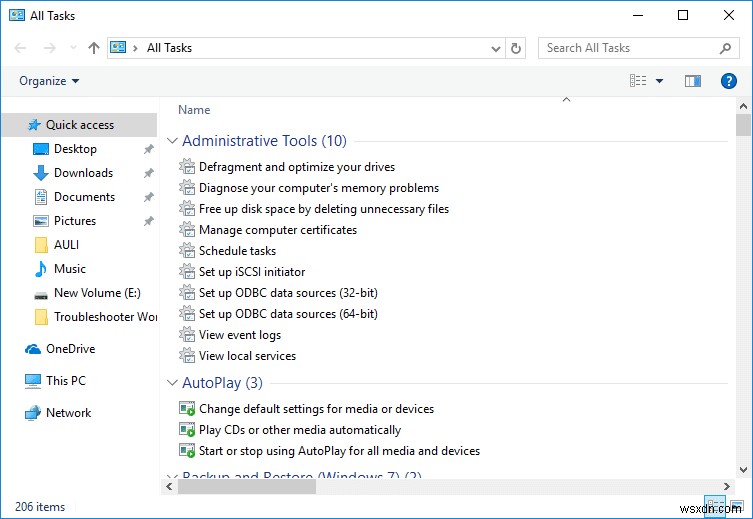This screenshot has height=519, width=753.
Task: Open Defragment and optimize your drives
Action: [296, 167]
